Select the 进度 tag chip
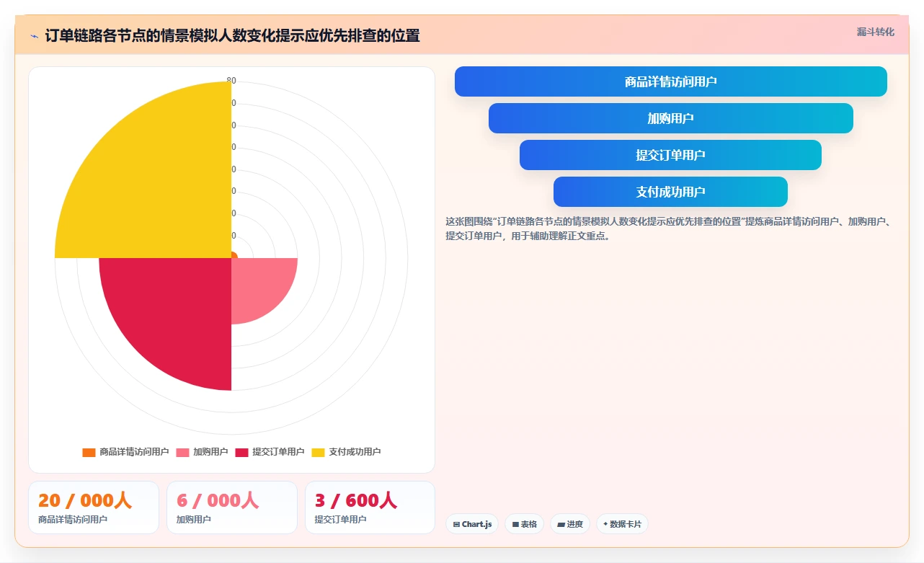The width and height of the screenshot is (924, 563). pyautogui.click(x=570, y=524)
